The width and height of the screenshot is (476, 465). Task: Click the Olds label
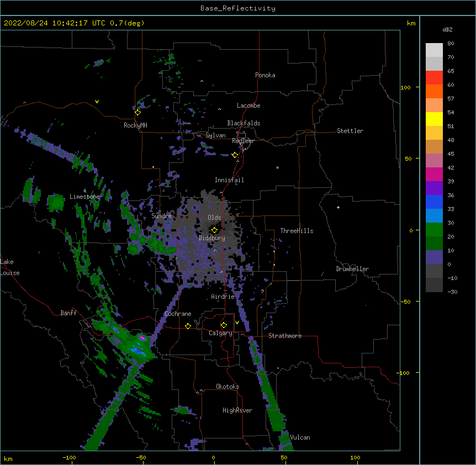tap(214, 218)
